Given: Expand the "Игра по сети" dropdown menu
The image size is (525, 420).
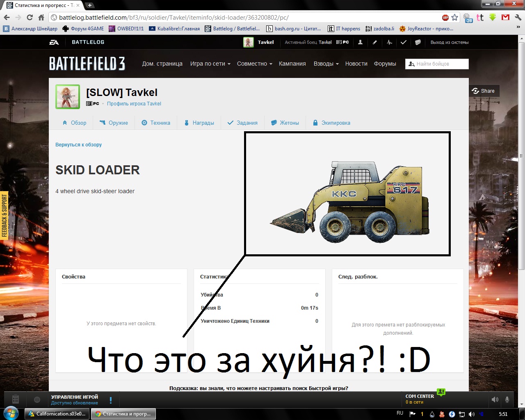Looking at the screenshot, I should [210, 64].
